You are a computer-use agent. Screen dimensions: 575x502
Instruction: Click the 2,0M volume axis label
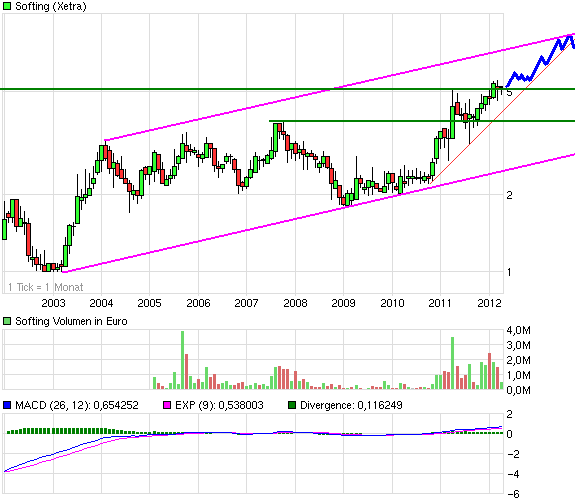tap(519, 360)
